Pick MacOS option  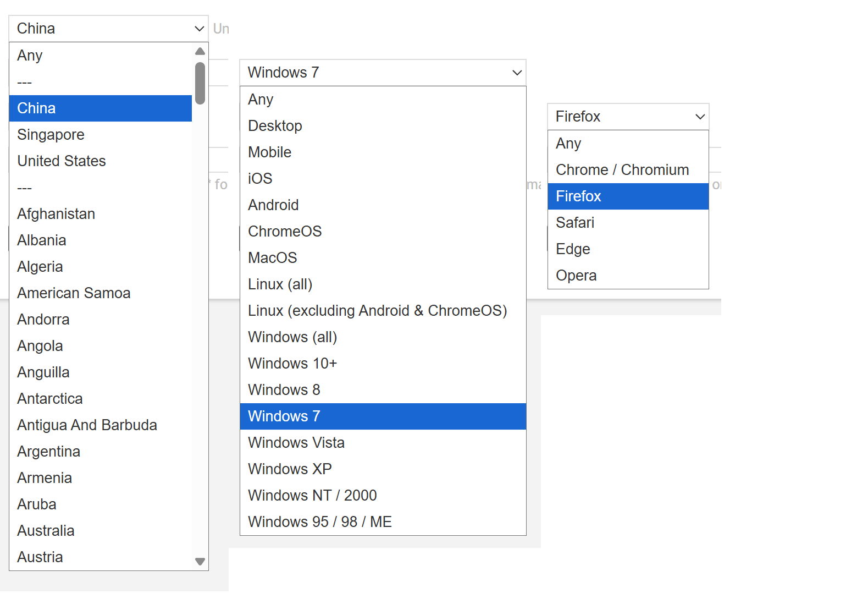coord(383,258)
